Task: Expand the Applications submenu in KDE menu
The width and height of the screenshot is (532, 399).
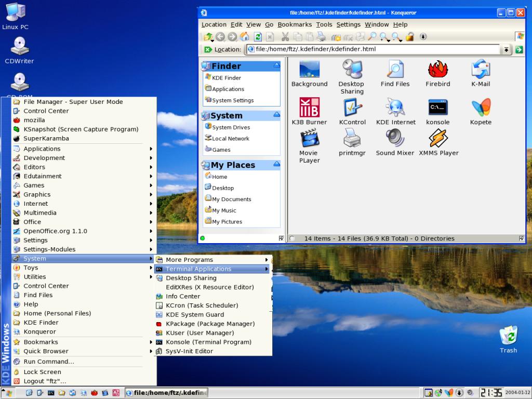Action: [x=84, y=149]
